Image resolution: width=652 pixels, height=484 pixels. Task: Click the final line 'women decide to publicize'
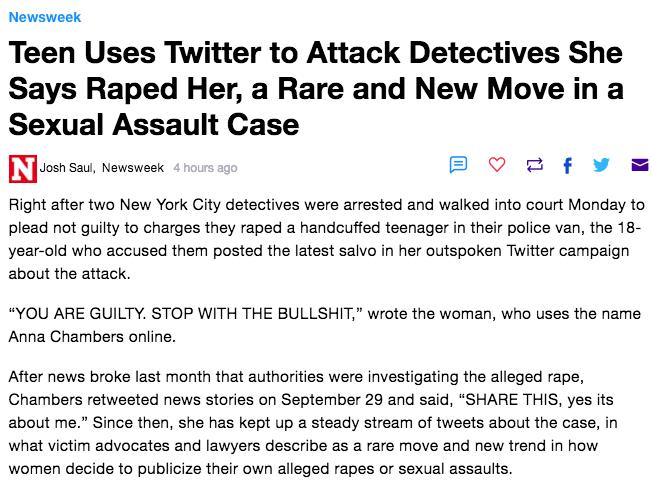click(260, 469)
